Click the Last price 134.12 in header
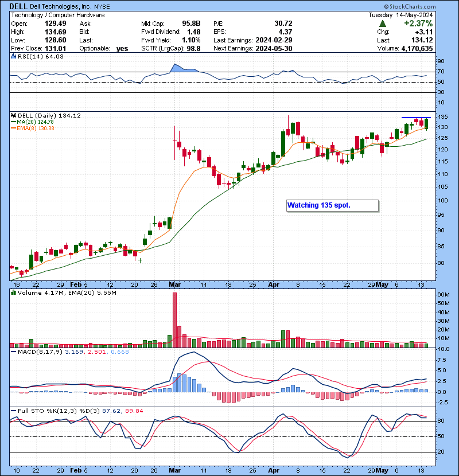 point(422,40)
